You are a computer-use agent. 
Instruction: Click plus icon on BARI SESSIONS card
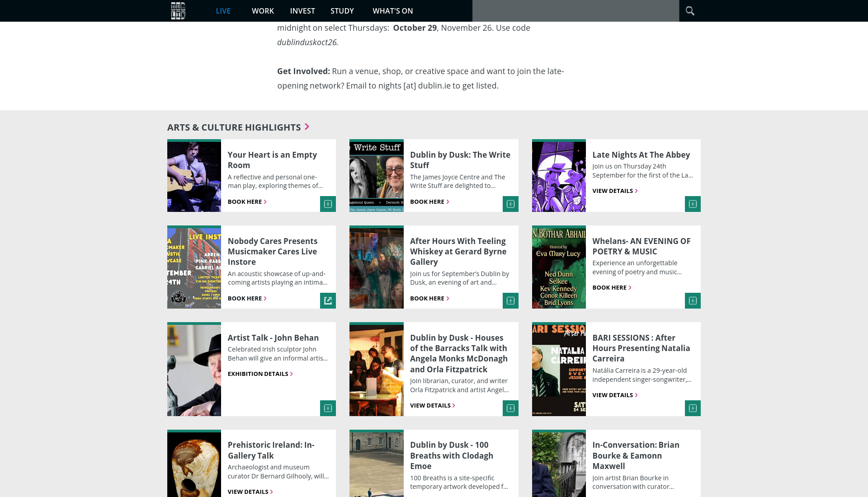coord(693,408)
